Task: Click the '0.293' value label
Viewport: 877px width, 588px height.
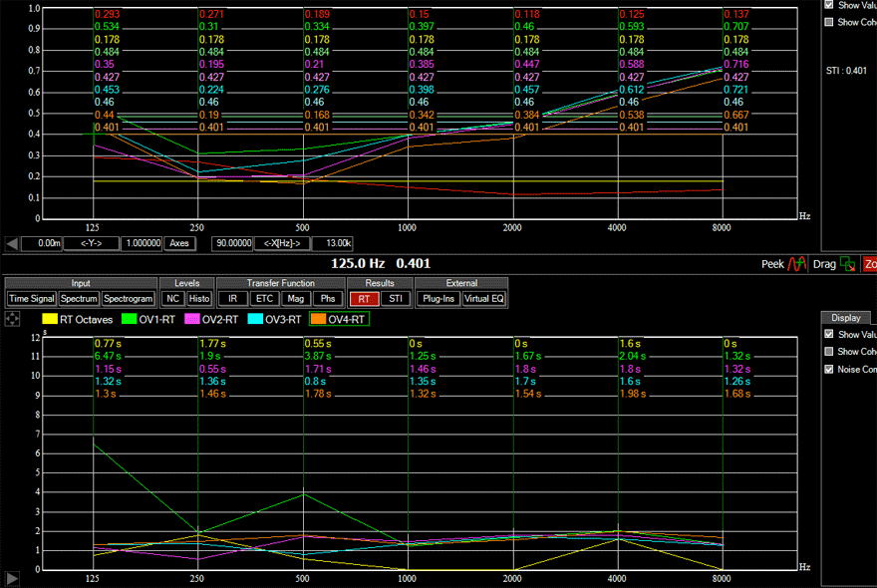Action: coord(108,14)
